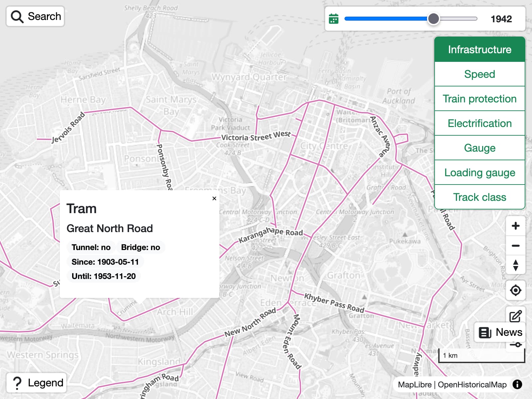Click the Tram heading in the popup
This screenshot has height=399, width=532.
pyautogui.click(x=81, y=209)
